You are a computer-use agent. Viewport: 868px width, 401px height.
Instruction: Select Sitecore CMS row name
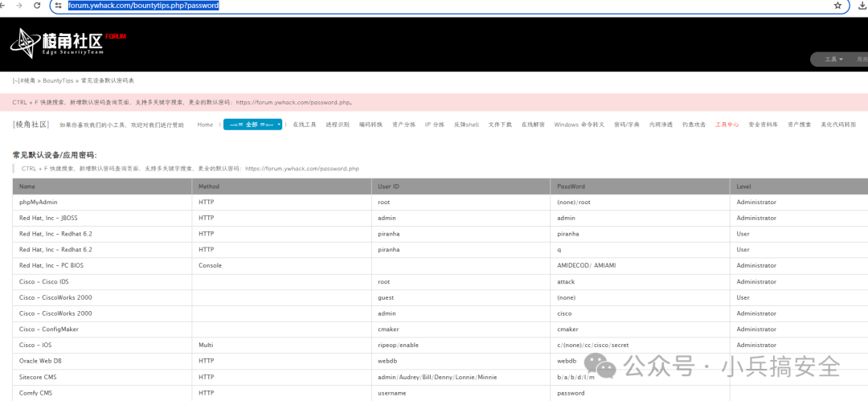click(38, 377)
